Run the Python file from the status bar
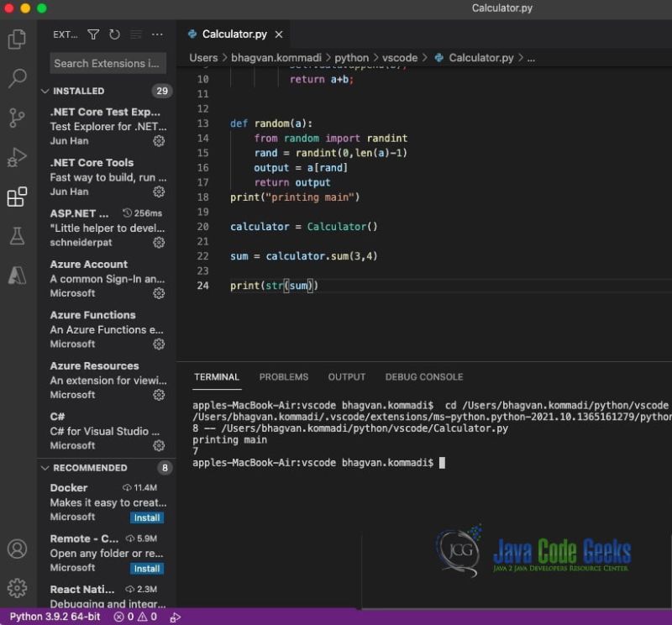Screen dimensions: 672x625 click(174, 617)
